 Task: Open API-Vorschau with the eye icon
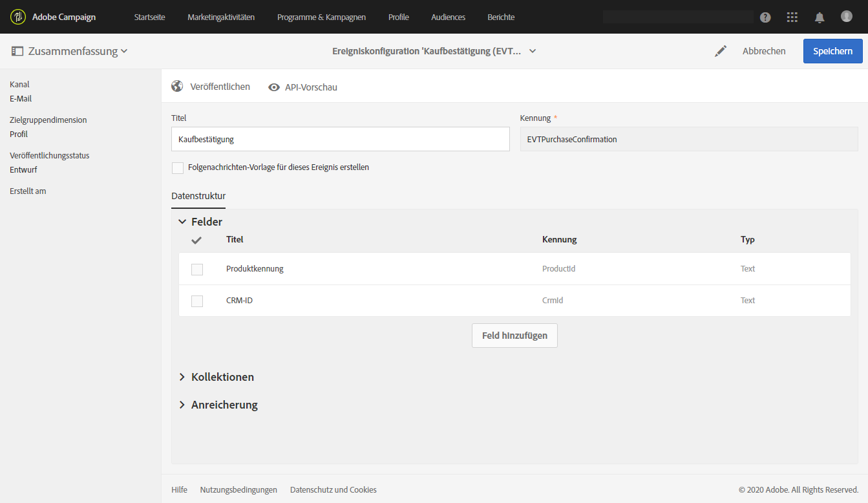click(x=274, y=87)
